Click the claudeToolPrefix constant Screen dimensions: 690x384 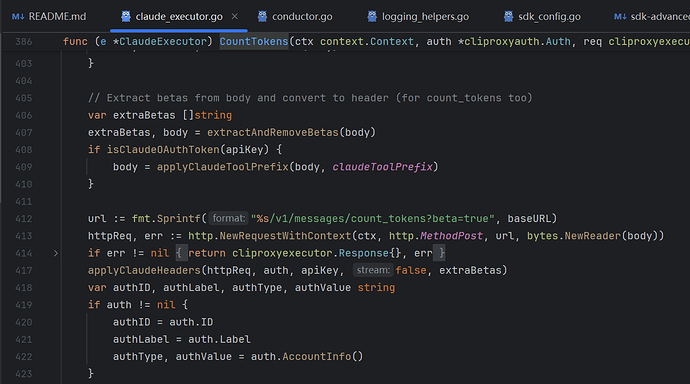click(x=382, y=167)
